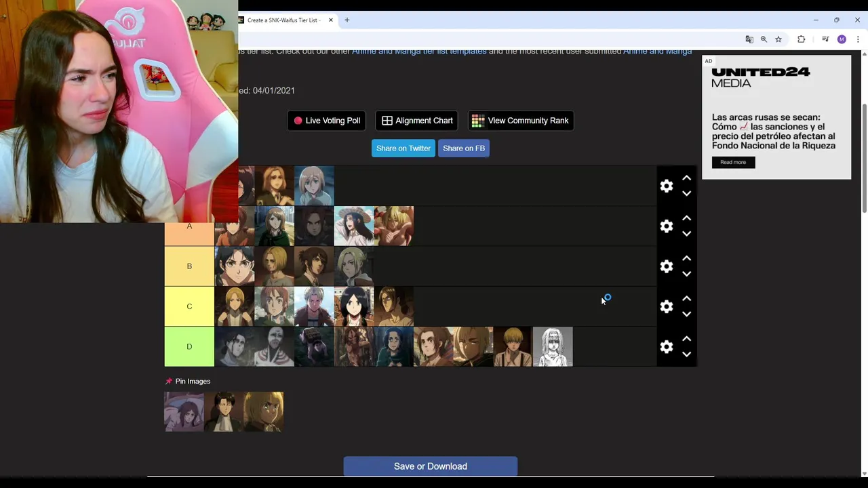The width and height of the screenshot is (868, 488).
Task: Click the black-haired pale girl in tier C
Action: click(x=354, y=306)
